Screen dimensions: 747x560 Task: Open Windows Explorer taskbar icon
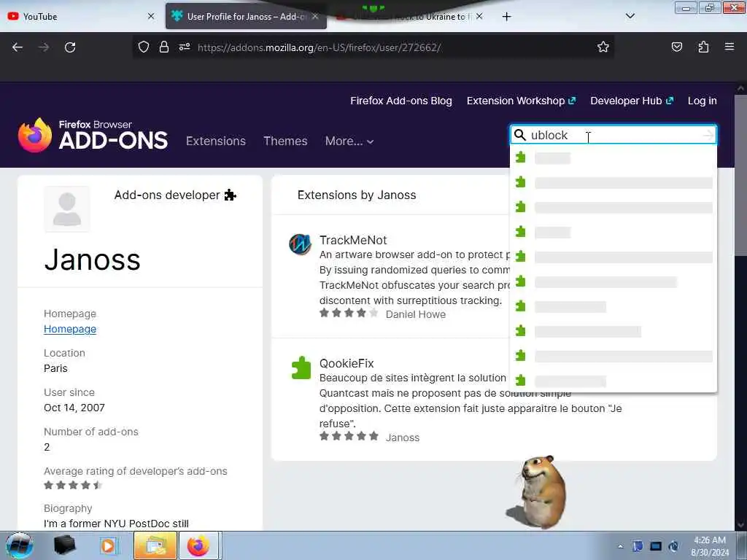click(x=155, y=545)
